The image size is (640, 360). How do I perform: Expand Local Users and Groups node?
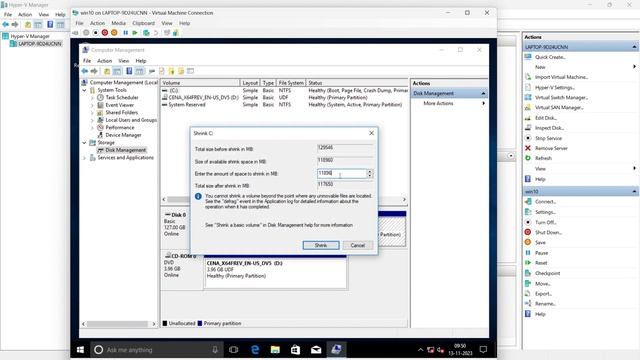coord(92,120)
